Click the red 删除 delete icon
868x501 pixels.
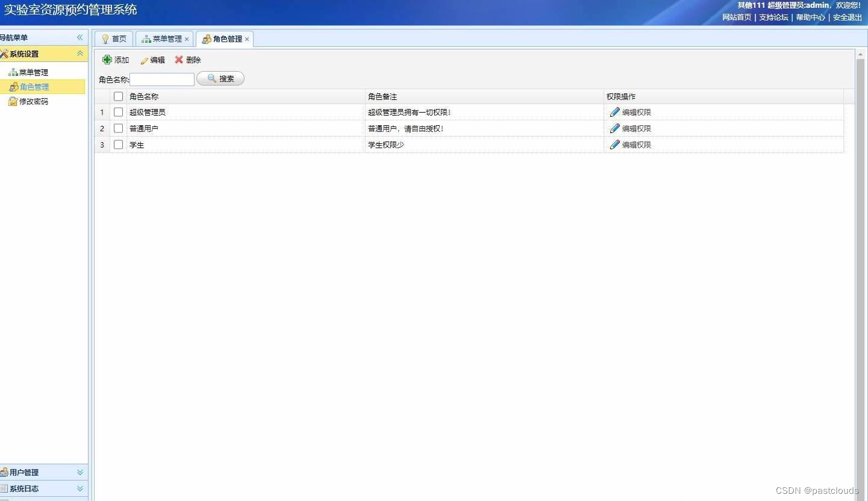click(x=178, y=60)
